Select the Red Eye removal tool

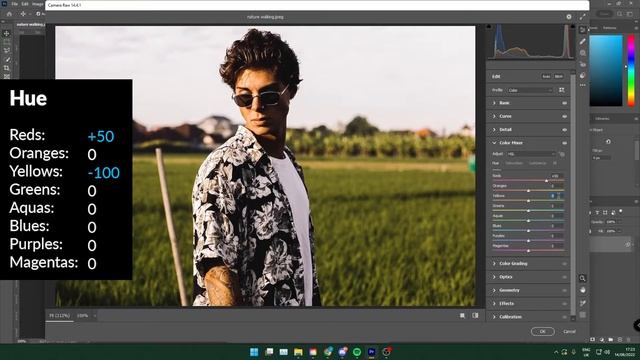[582, 64]
